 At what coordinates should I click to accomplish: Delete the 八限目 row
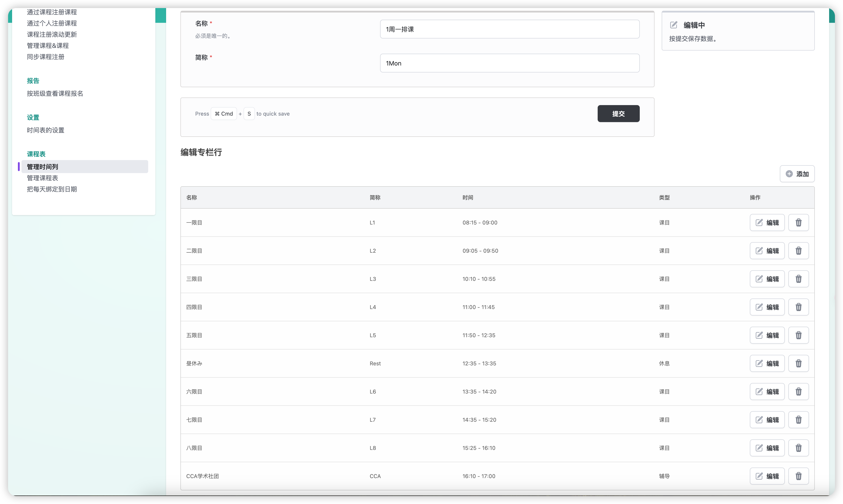tap(798, 448)
